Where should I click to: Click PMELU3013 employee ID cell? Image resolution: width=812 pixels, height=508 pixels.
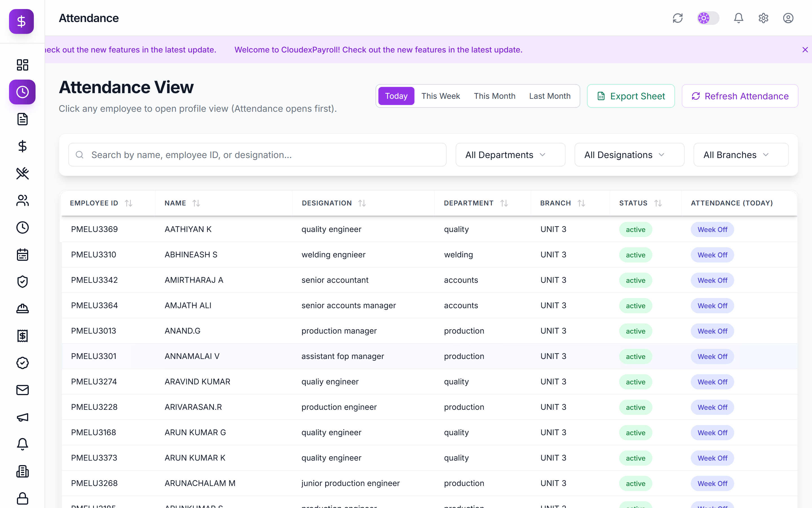coord(94,331)
